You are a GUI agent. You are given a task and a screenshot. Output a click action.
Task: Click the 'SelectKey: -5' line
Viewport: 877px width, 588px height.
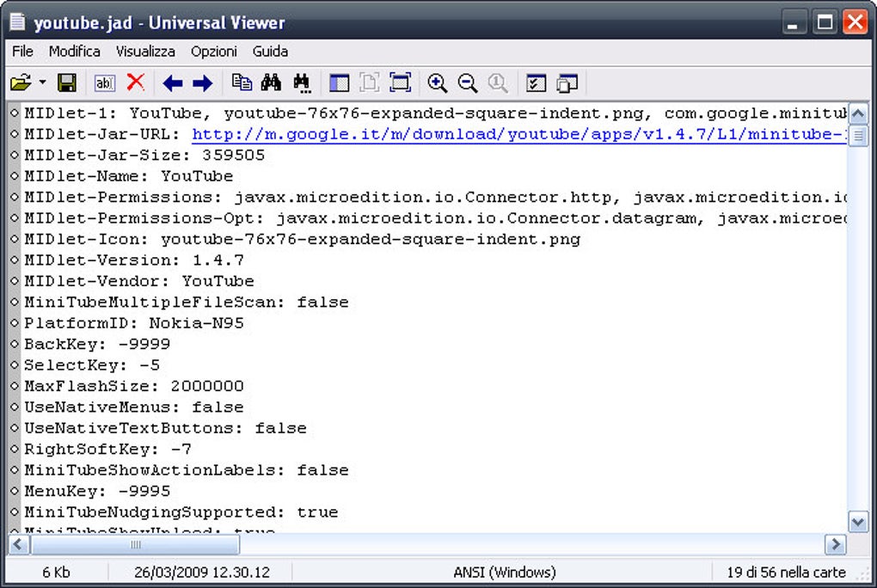[x=92, y=364]
